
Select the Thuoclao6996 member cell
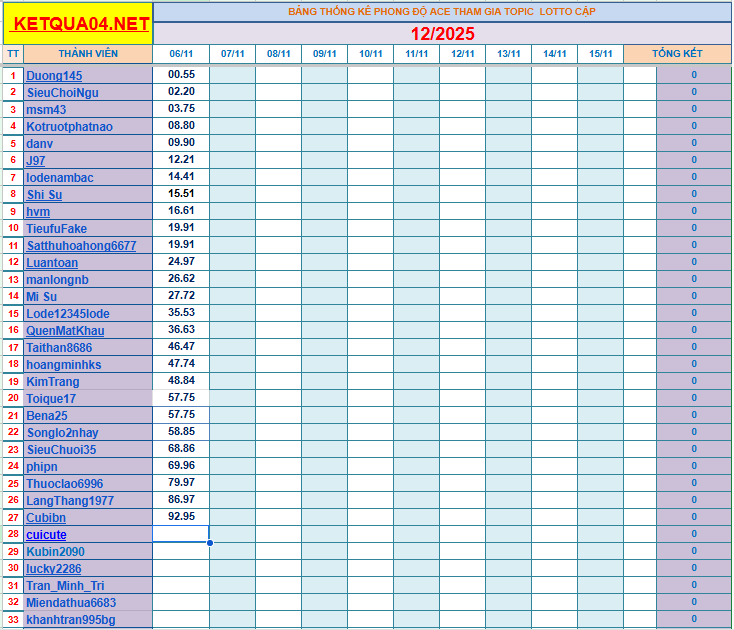point(88,483)
